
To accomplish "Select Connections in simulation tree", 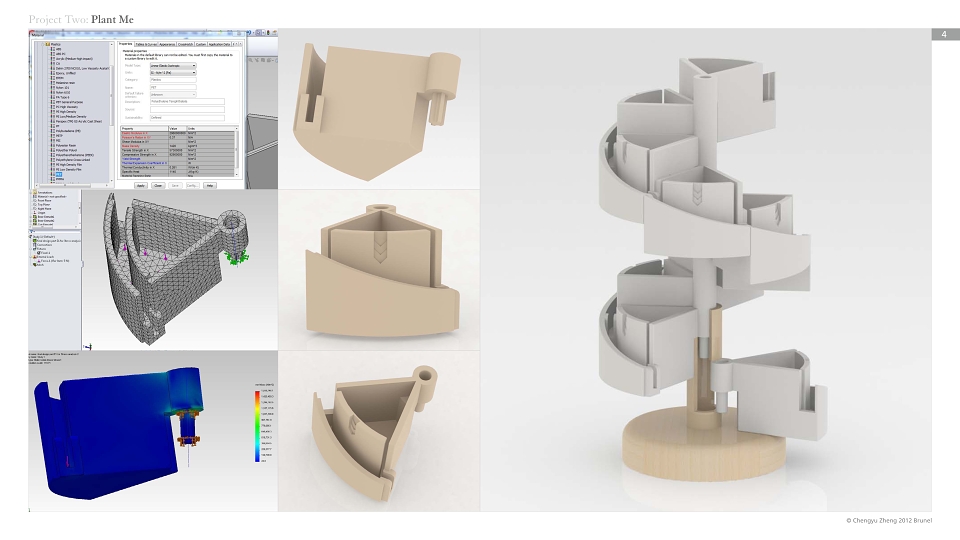I will [x=44, y=245].
